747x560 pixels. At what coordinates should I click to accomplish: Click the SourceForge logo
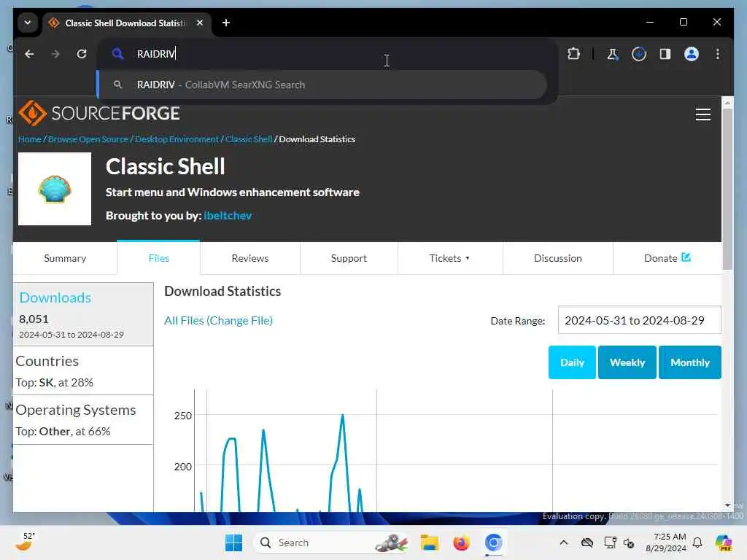coord(99,113)
